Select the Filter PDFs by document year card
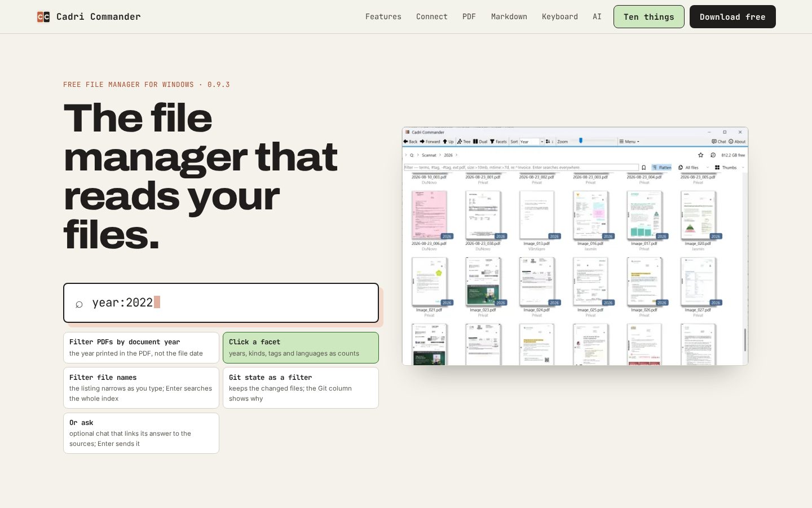Screen dimensions: 812x508 coord(141,348)
